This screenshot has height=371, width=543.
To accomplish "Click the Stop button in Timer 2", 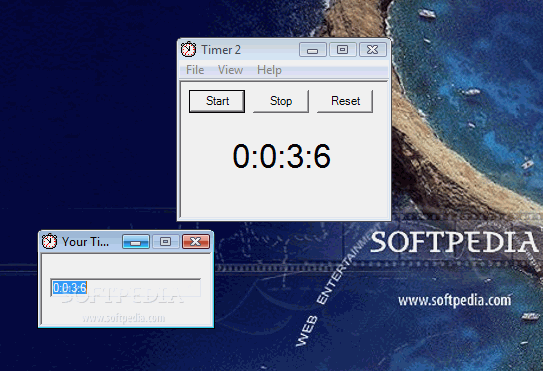I will pos(281,101).
